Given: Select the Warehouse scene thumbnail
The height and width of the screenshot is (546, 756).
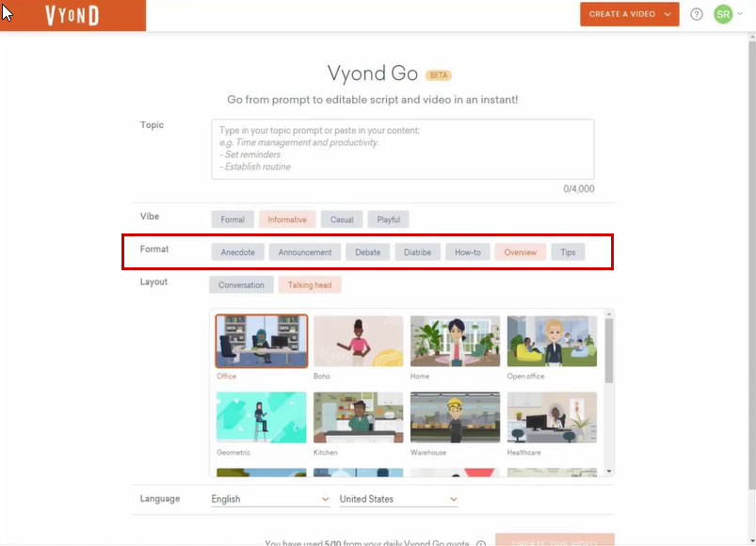Looking at the screenshot, I should point(455,417).
